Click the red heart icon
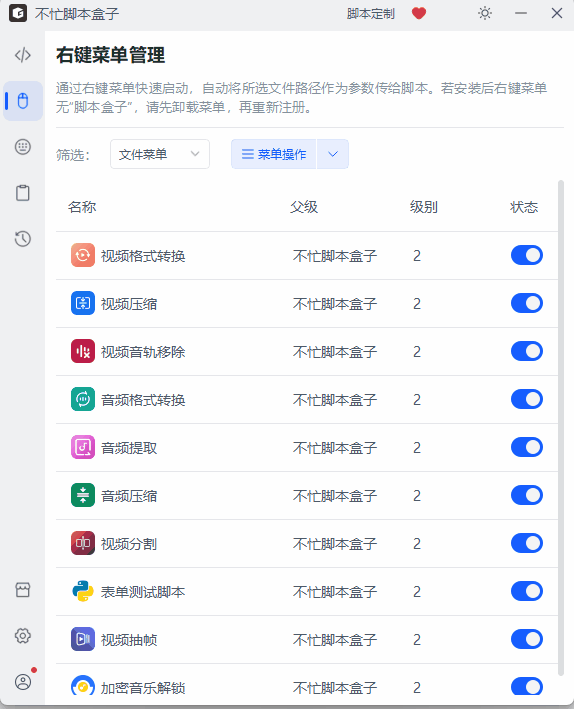The height and width of the screenshot is (709, 574). (x=419, y=14)
